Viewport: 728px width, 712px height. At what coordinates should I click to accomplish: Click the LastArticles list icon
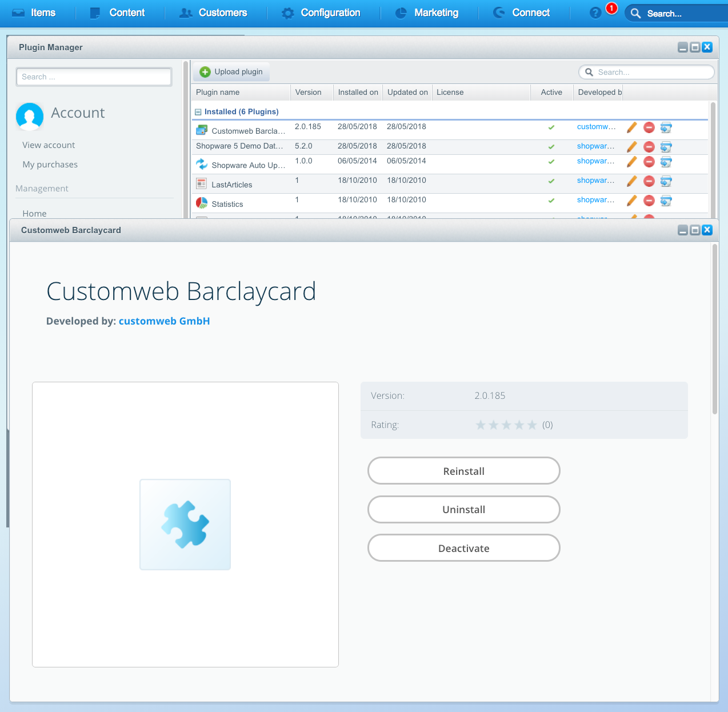tap(202, 183)
